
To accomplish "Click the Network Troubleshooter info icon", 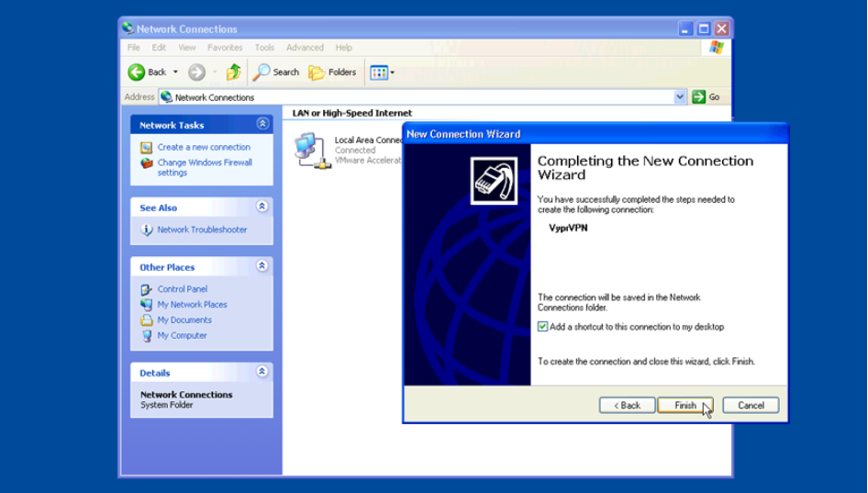I will (x=146, y=230).
